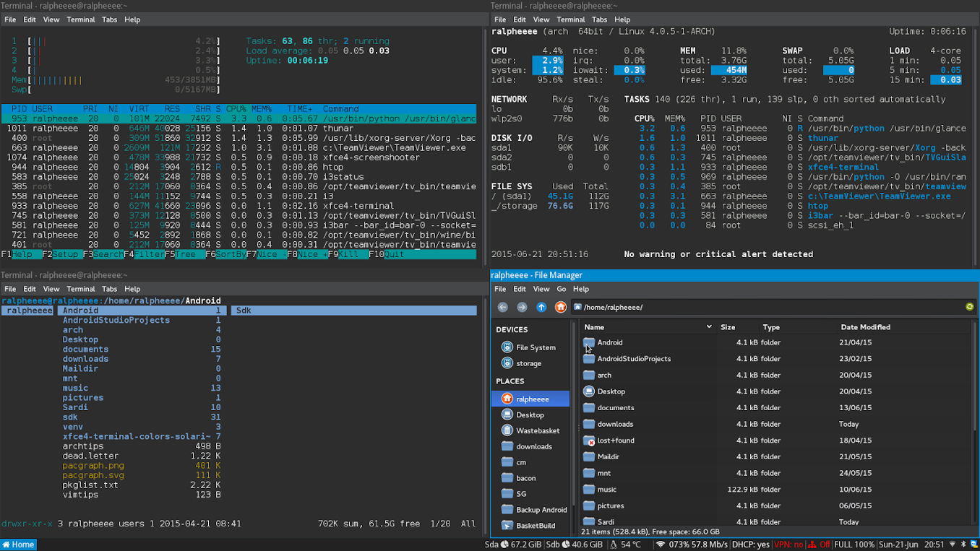Click the F6 SortBy button in htop
This screenshot has width=980, height=551.
click(225, 254)
